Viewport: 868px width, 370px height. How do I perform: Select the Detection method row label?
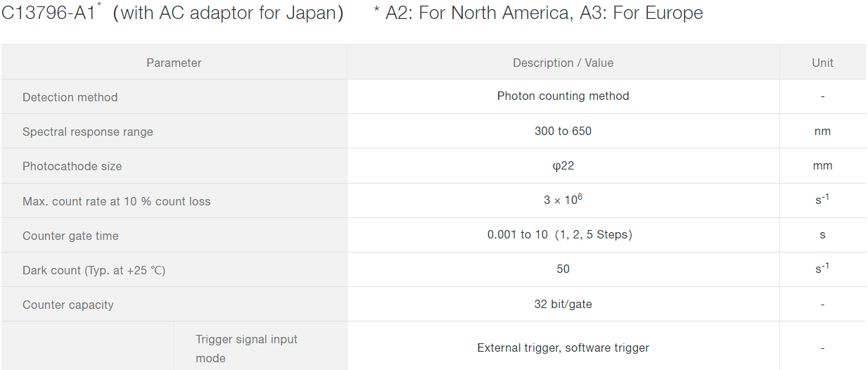[70, 97]
